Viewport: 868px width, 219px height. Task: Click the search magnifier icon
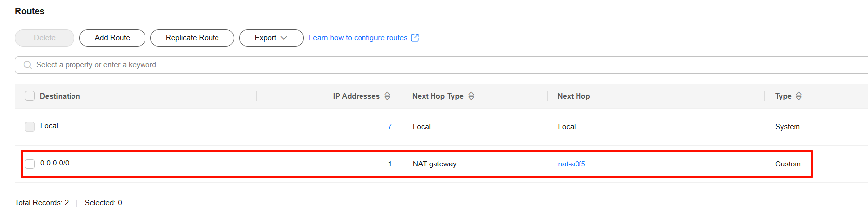28,65
